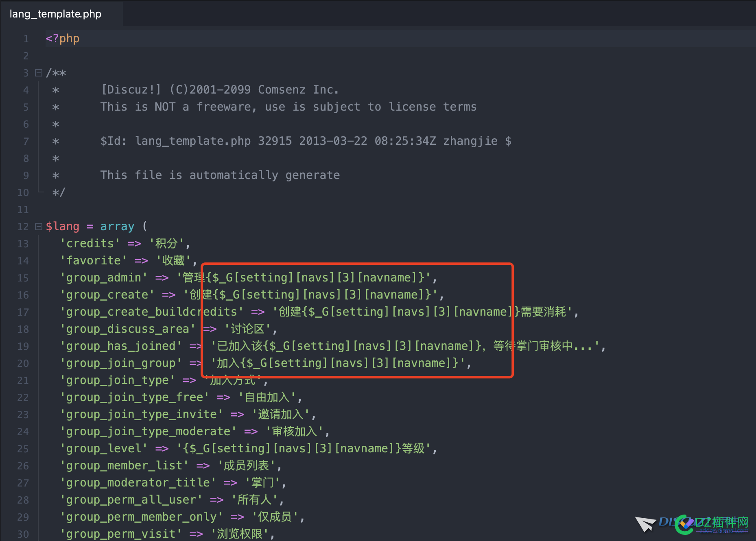The image size is (756, 541).
Task: Click the 'group_discuss_area' key
Action: coord(128,329)
